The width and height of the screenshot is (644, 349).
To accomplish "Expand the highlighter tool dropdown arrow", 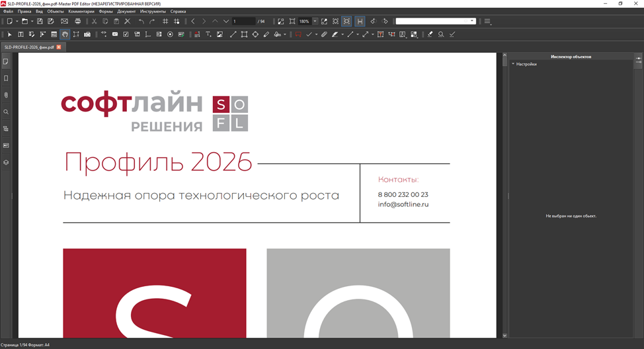I will [x=342, y=34].
